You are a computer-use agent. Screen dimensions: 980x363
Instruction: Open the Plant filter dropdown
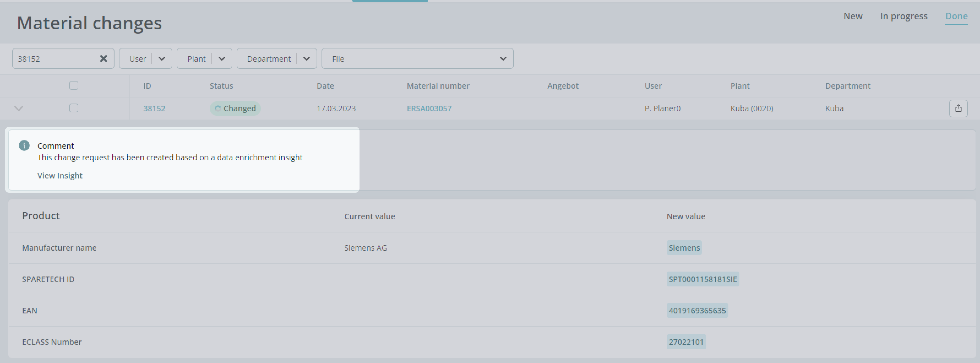pos(204,59)
